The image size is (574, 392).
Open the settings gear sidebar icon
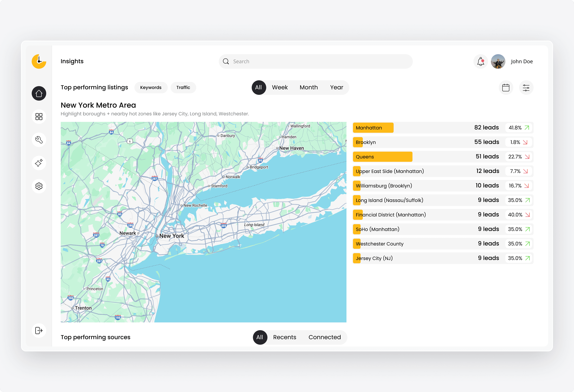click(x=39, y=186)
